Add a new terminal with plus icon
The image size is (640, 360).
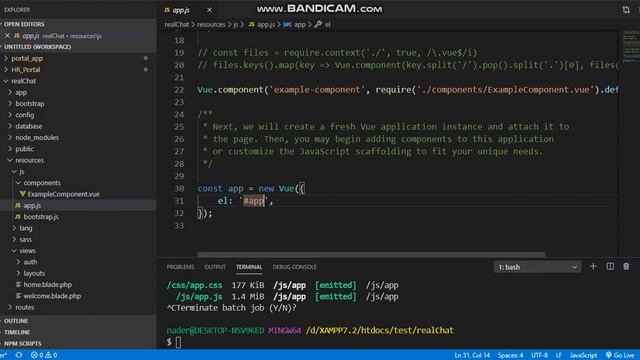click(593, 267)
